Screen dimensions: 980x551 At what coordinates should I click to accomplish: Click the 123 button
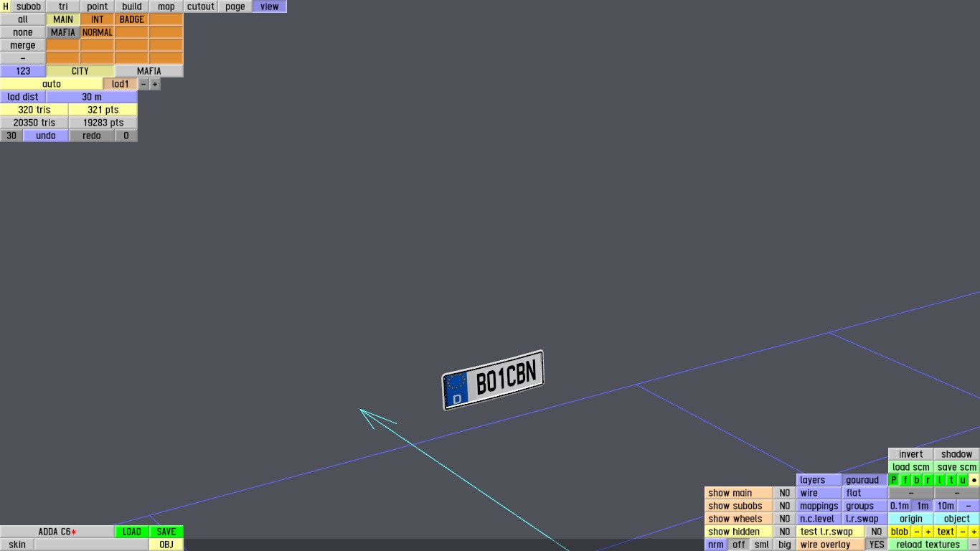[x=23, y=71]
